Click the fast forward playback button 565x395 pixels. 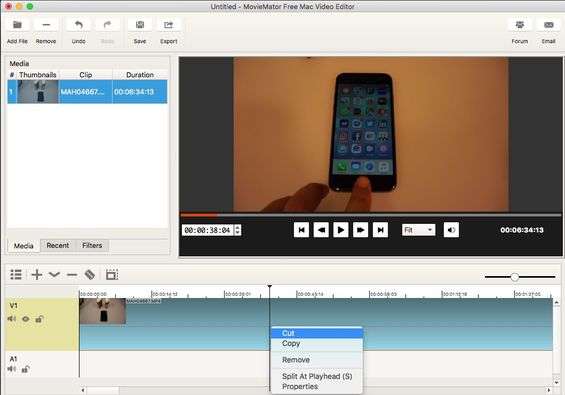[360, 230]
